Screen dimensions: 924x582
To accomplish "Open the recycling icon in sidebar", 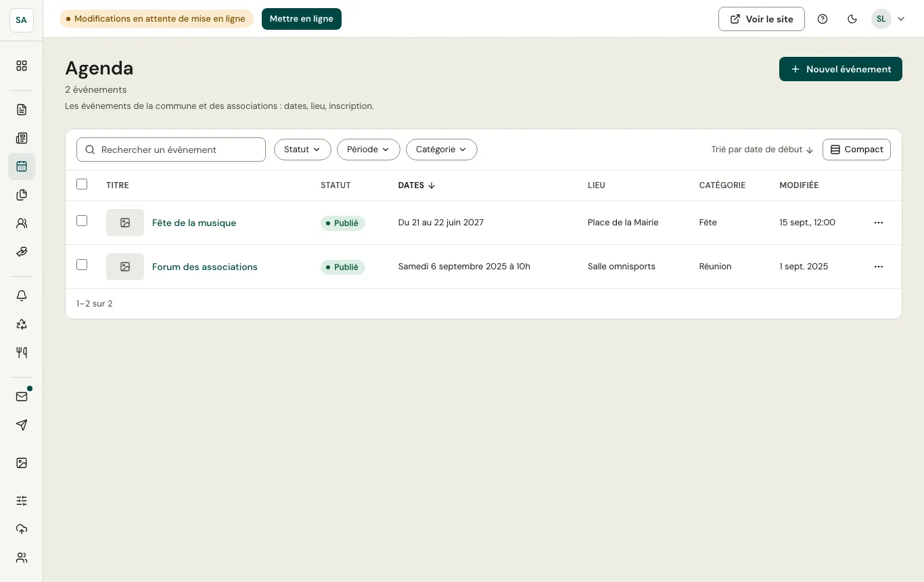I will [22, 324].
